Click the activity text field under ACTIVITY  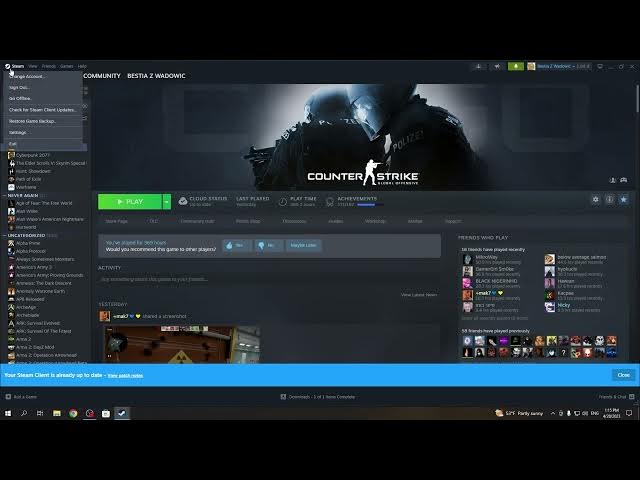[269, 280]
